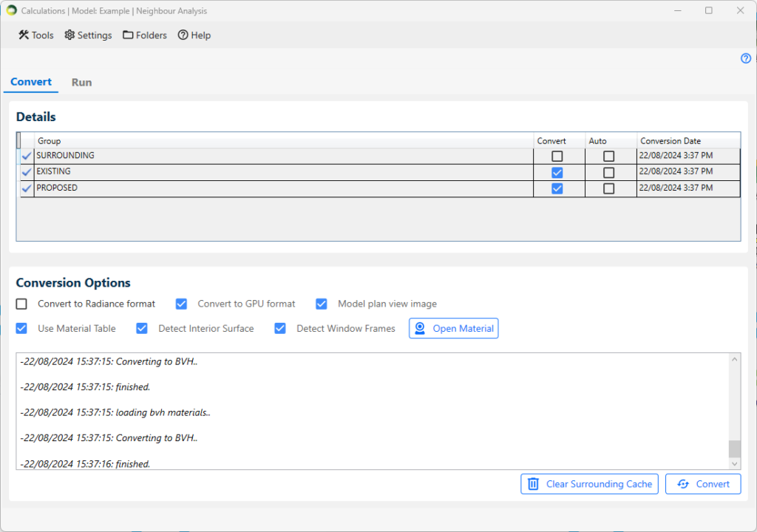Click conversion date of SURROUNDING row
757x532 pixels.
coord(688,156)
